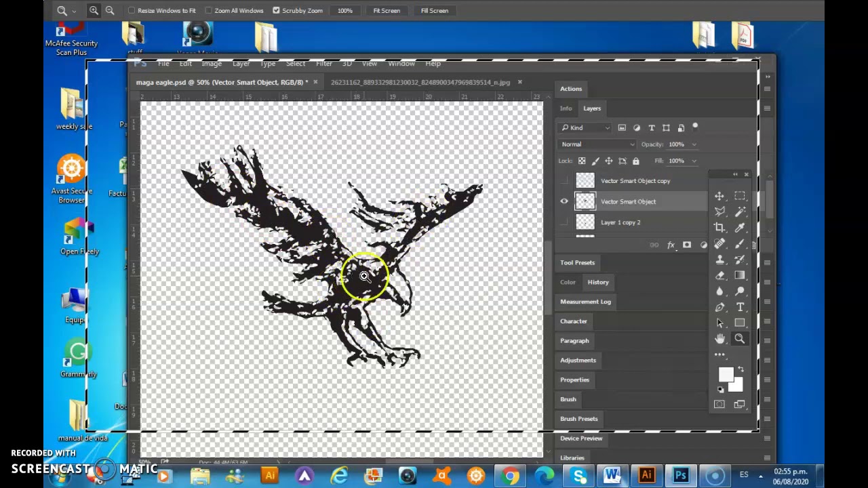The image size is (868, 488).
Task: Select the Dodge tool
Action: (740, 291)
